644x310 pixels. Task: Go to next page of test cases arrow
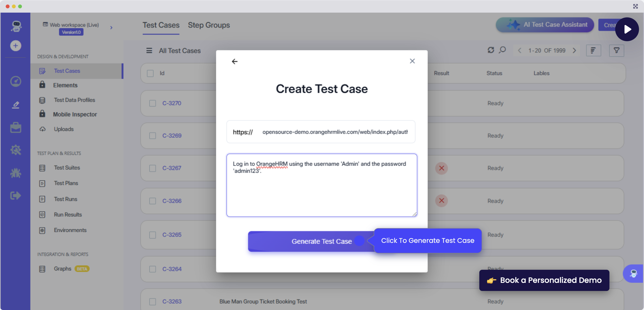click(x=574, y=50)
